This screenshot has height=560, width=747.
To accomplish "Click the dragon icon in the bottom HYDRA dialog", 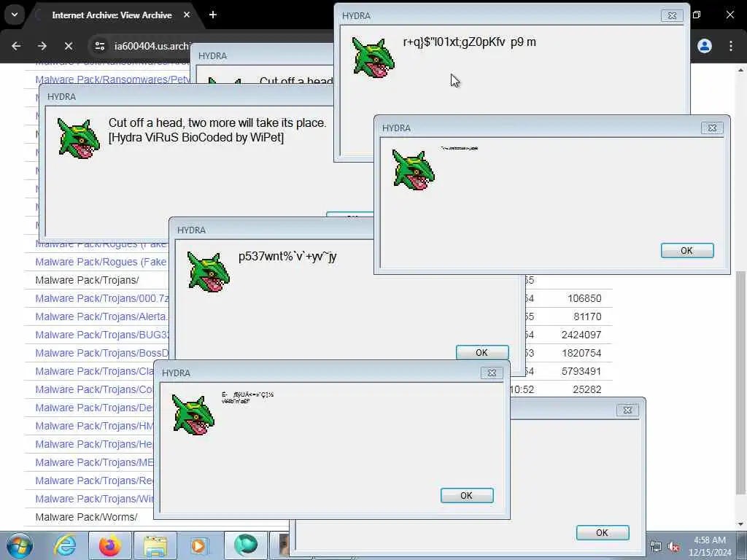I will point(193,414).
